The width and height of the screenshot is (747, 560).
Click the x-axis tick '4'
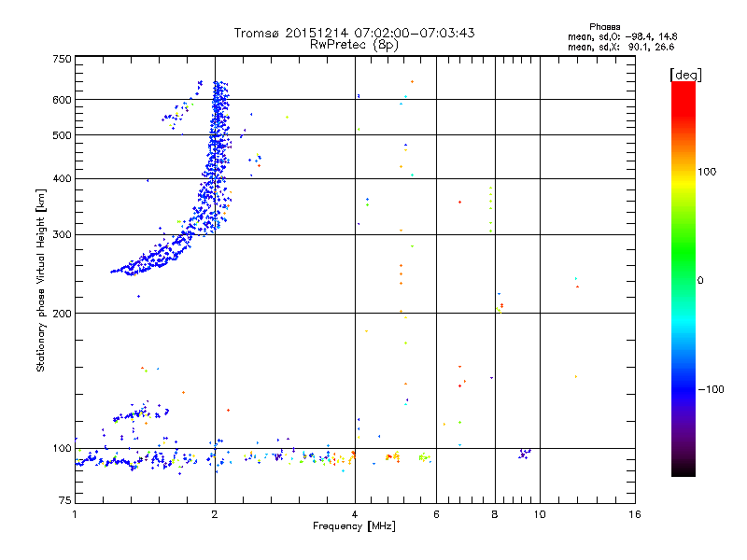coord(355,514)
